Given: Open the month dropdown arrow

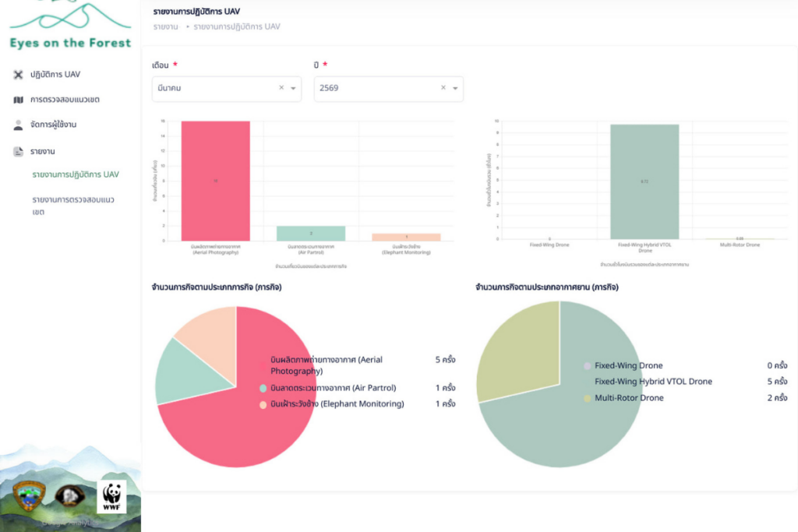Looking at the screenshot, I should [x=293, y=89].
